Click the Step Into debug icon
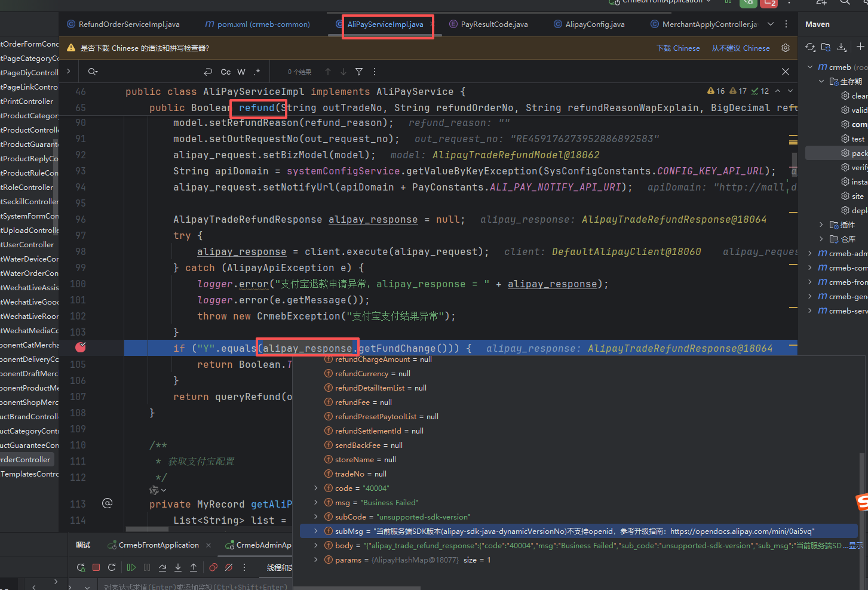The height and width of the screenshot is (590, 868). tap(178, 567)
